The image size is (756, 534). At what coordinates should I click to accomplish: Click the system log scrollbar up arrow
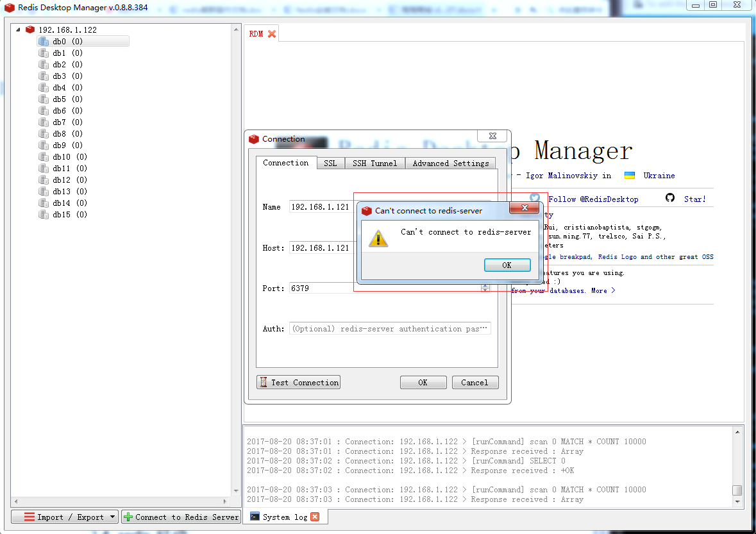737,432
